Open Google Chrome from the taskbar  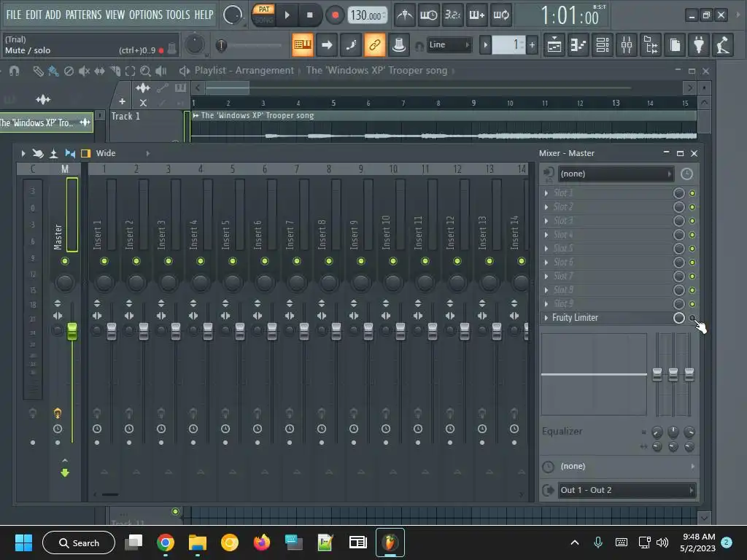pyautogui.click(x=166, y=542)
